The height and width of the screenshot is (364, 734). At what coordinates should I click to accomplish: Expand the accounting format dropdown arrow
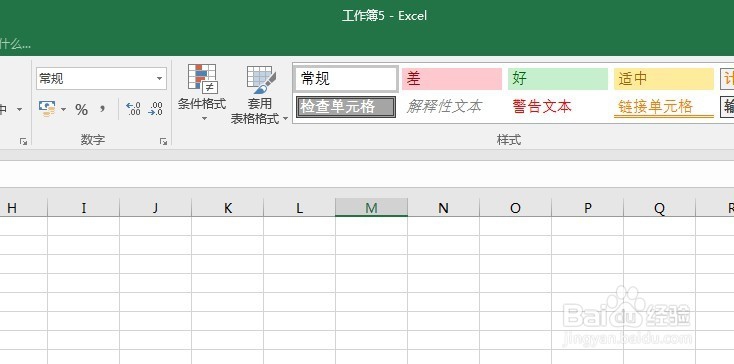coord(64,110)
